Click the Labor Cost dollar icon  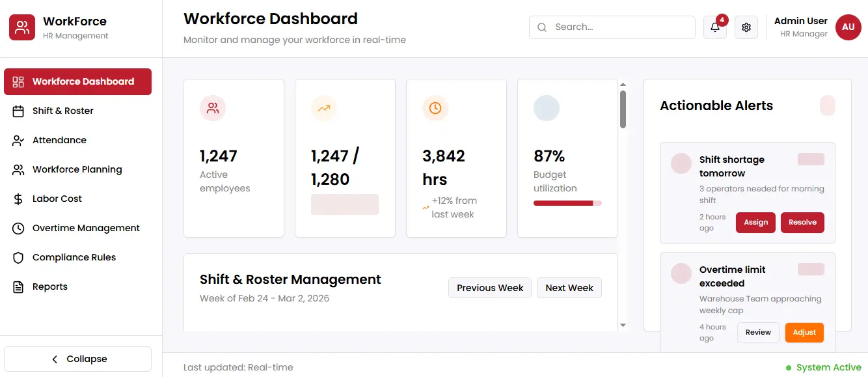point(18,199)
